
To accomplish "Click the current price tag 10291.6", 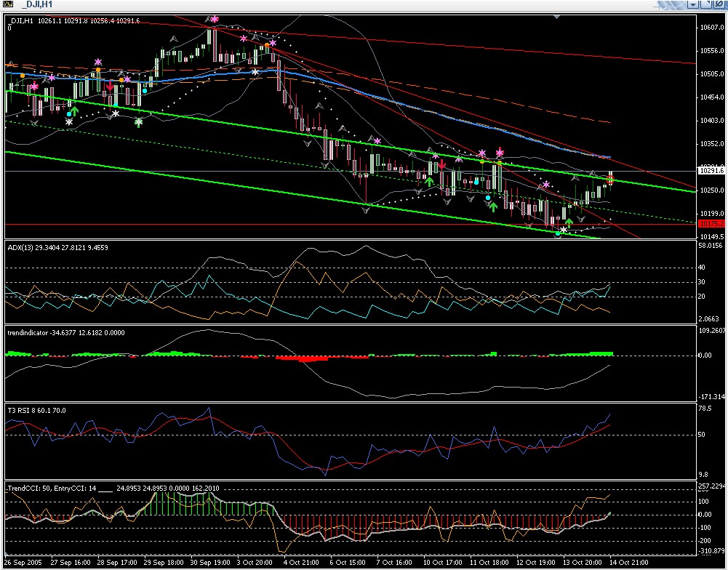I will coord(712,171).
